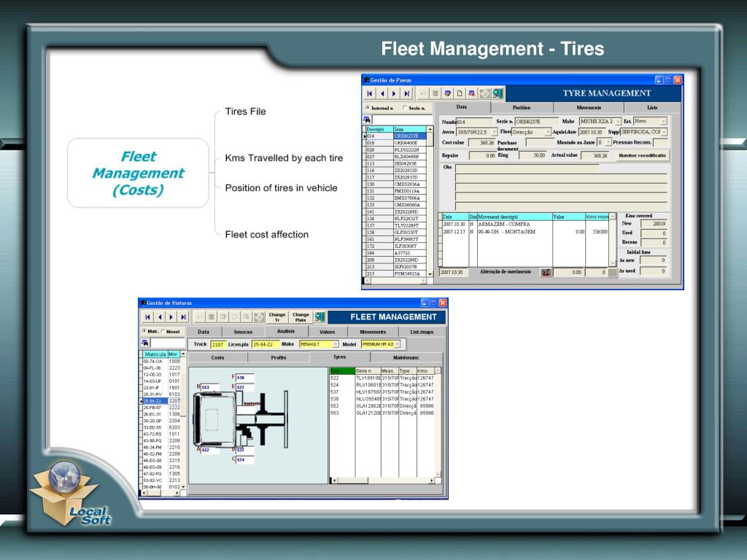Click the tyre position F field 538
The width and height of the screenshot is (747, 560).
click(x=245, y=378)
